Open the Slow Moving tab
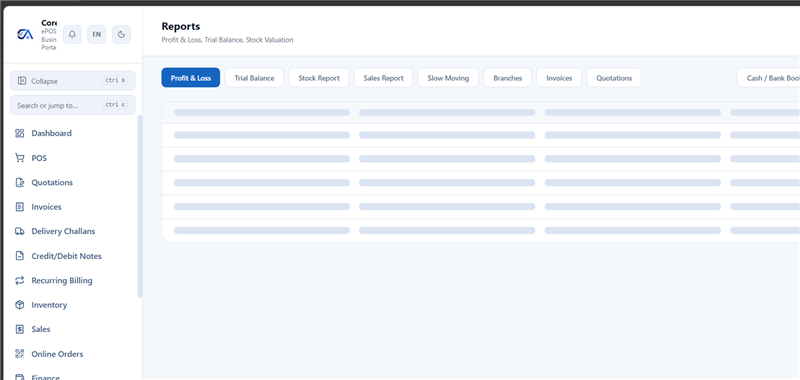This screenshot has height=380, width=800. pos(448,78)
